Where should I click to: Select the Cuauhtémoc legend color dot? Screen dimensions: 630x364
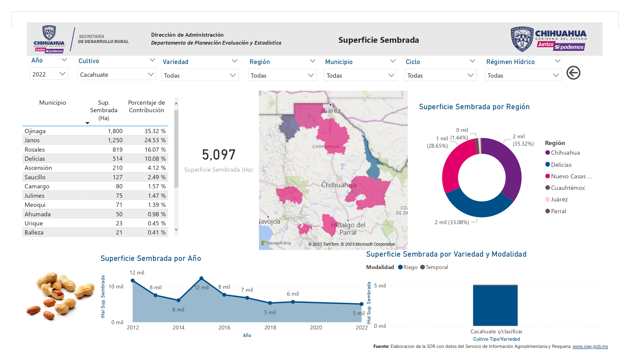(x=547, y=187)
